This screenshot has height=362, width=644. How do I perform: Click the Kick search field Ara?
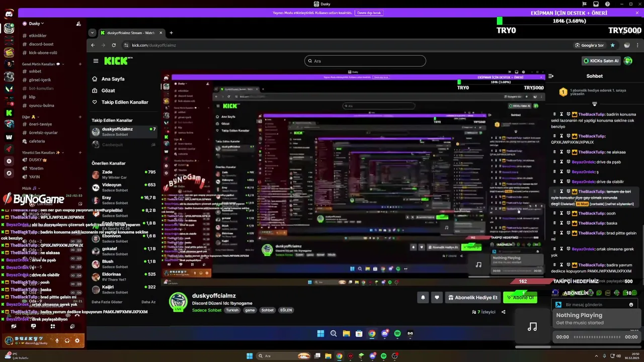pyautogui.click(x=365, y=61)
